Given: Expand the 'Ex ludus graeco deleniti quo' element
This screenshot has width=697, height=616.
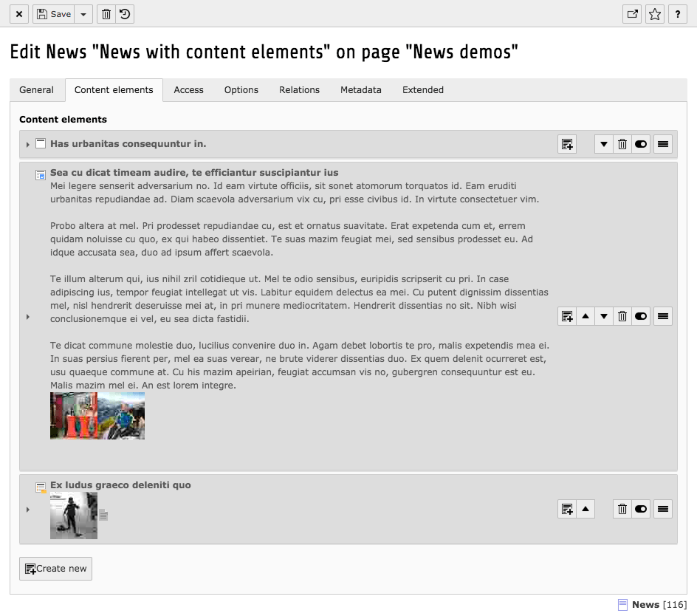Looking at the screenshot, I should coord(28,510).
